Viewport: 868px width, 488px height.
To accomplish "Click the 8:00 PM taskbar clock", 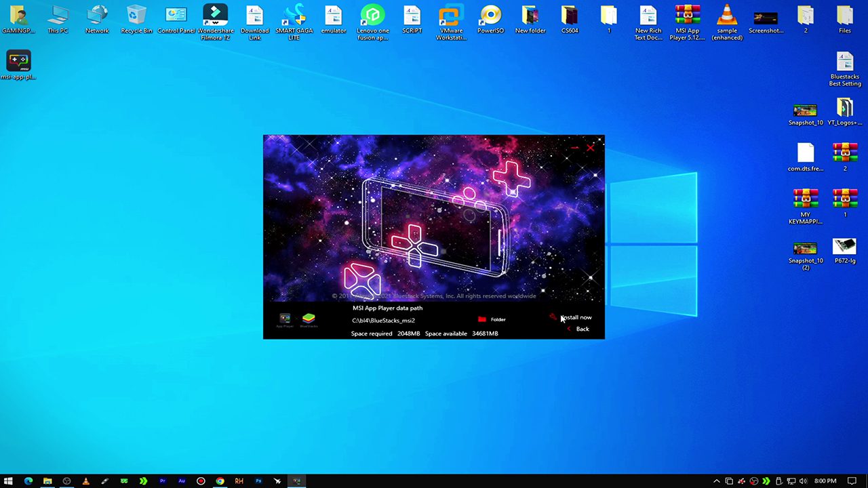I will click(x=825, y=481).
